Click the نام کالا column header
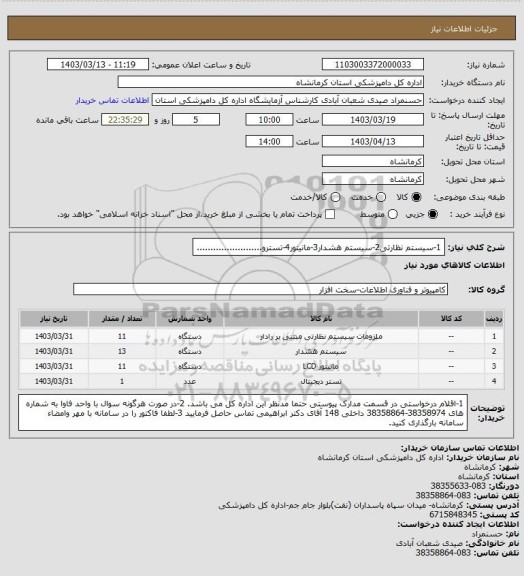 321,319
